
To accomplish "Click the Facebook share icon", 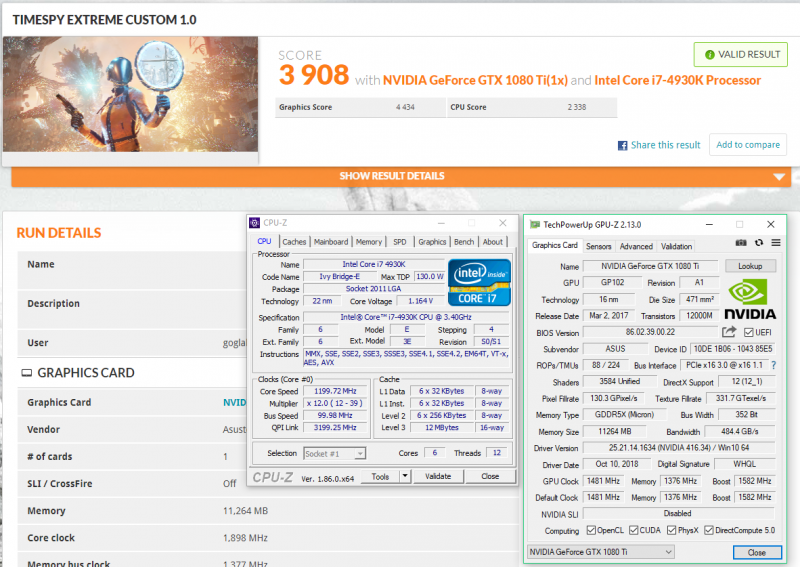I will coord(622,145).
